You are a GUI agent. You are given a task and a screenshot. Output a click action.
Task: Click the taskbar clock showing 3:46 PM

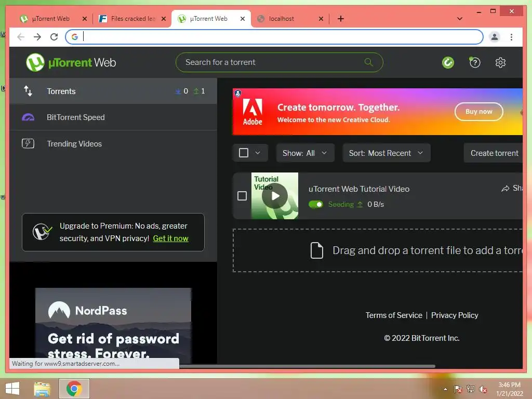click(x=509, y=389)
